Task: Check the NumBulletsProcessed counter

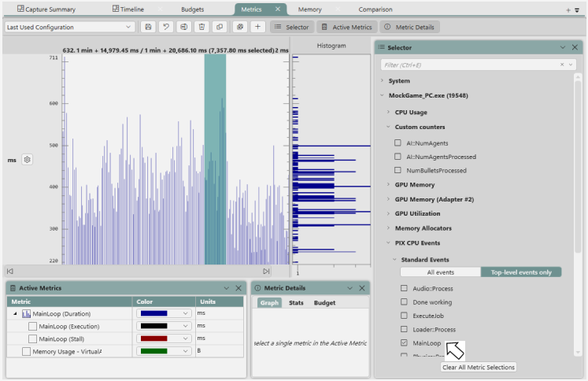Action: pyautogui.click(x=398, y=170)
